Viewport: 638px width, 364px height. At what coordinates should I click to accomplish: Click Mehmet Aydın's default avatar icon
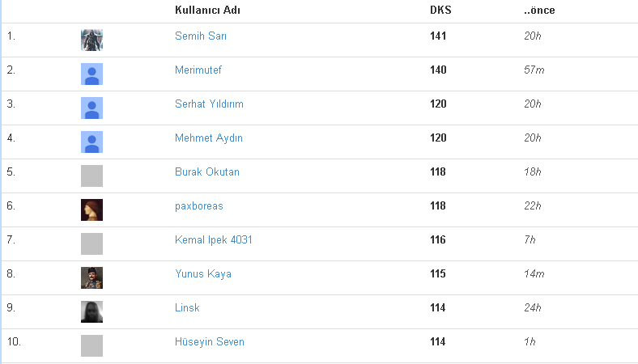[91, 142]
